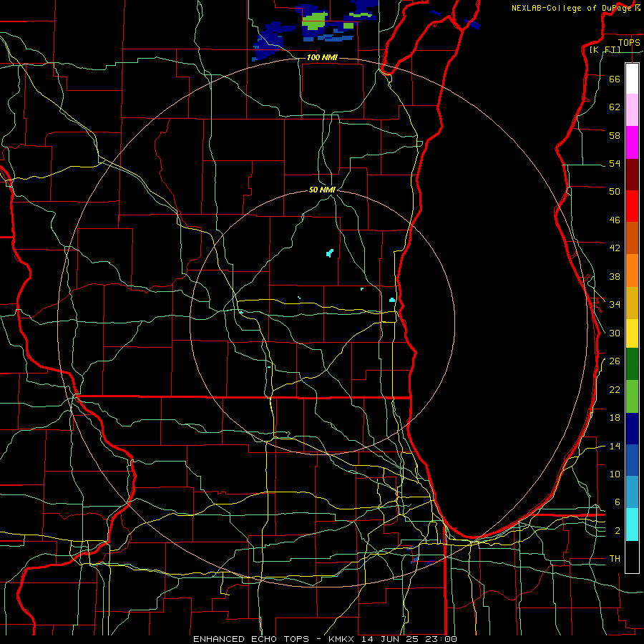Click the legend value '18'
The height and width of the screenshot is (644, 644).
point(615,418)
